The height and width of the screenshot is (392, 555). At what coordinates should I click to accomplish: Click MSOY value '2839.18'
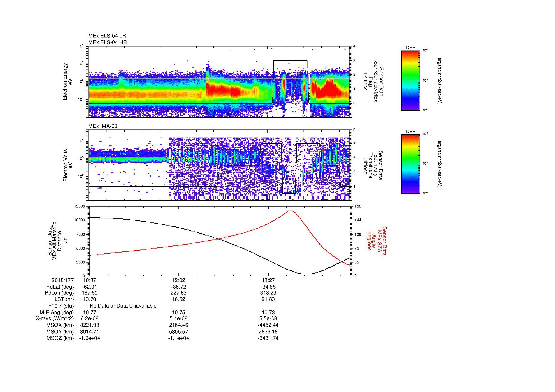click(268, 332)
